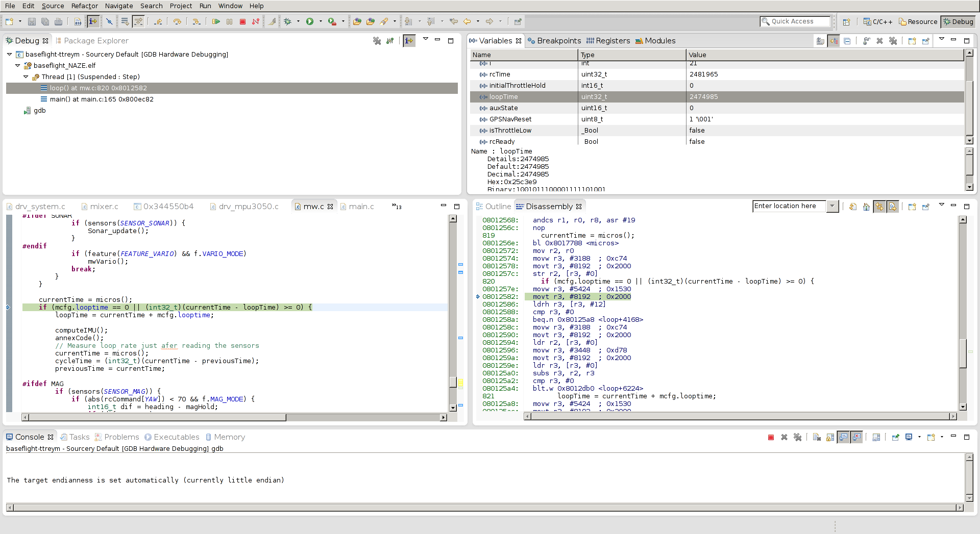
Task: Open the Disassembly location dropdown
Action: [x=832, y=206]
